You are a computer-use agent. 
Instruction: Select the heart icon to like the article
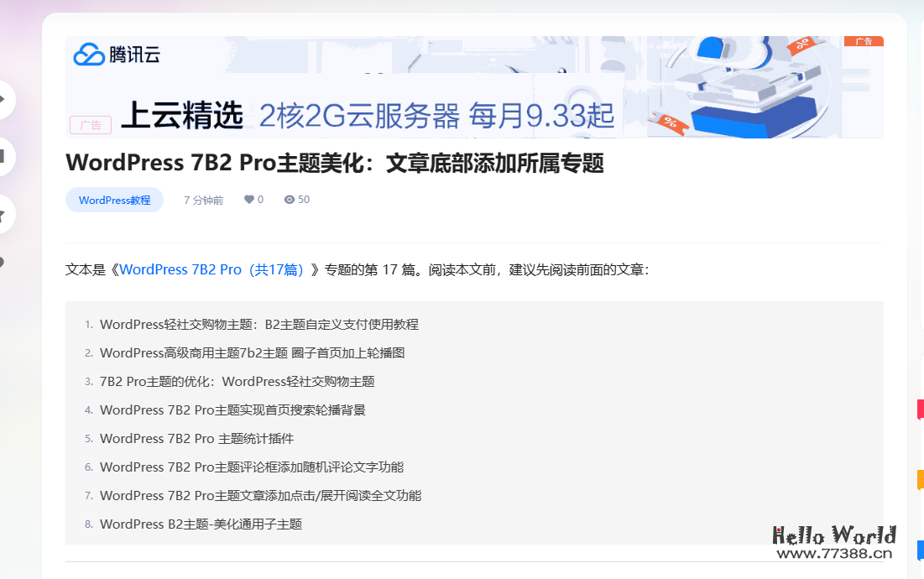point(249,199)
